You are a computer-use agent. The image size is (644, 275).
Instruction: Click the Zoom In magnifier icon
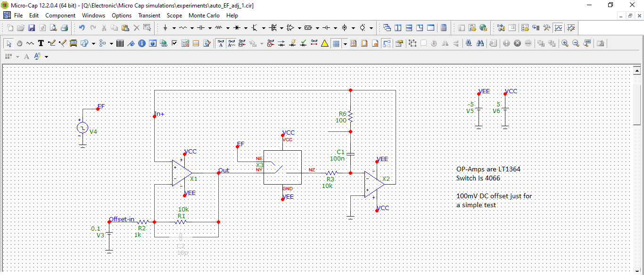point(565,43)
